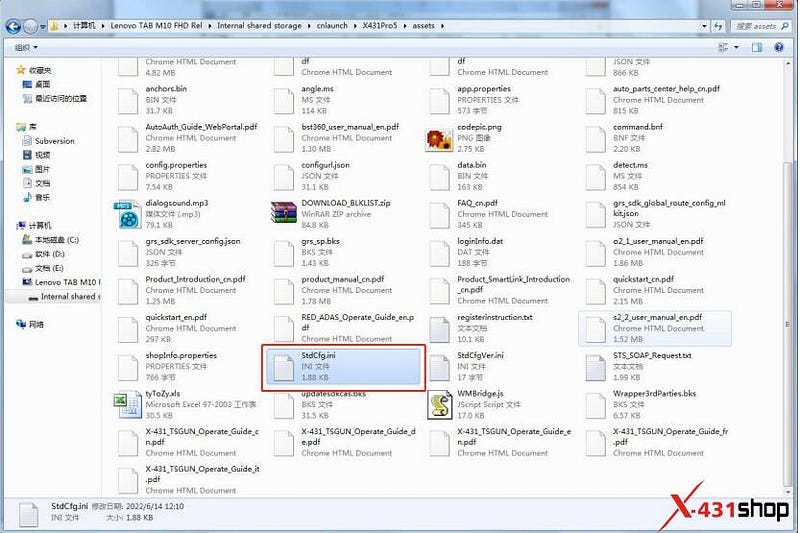Select the StdCfg.ini file icon
The width and height of the screenshot is (800, 533).
click(x=284, y=367)
